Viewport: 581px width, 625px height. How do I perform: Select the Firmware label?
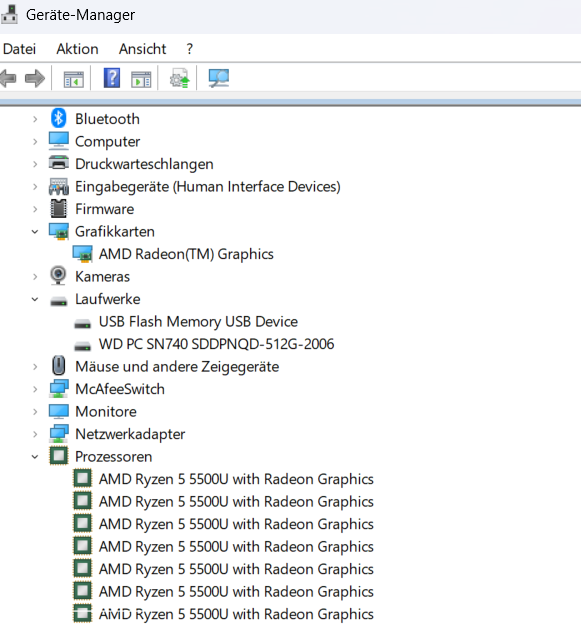coord(104,209)
